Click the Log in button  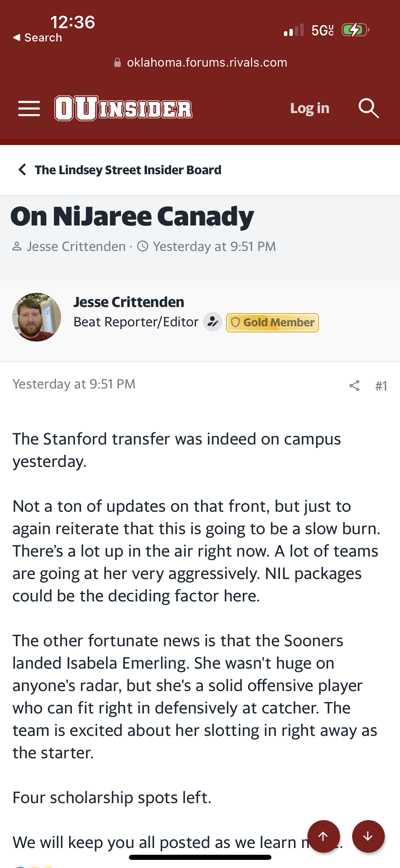(x=309, y=109)
